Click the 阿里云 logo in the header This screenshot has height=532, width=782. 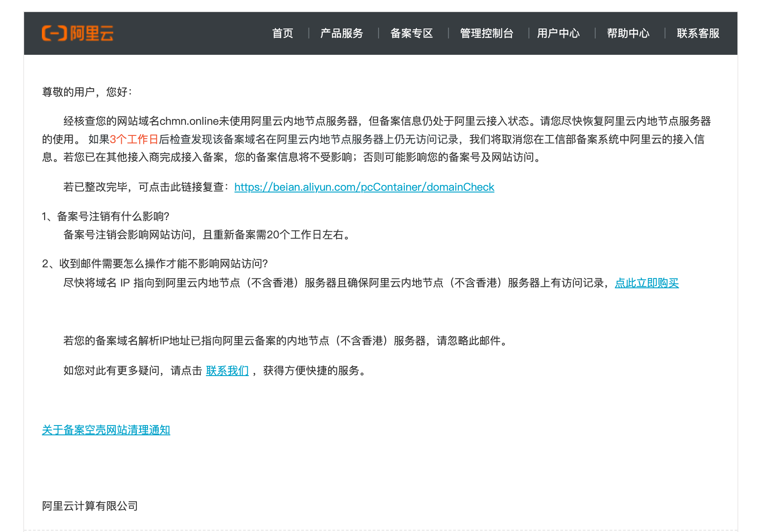78,33
